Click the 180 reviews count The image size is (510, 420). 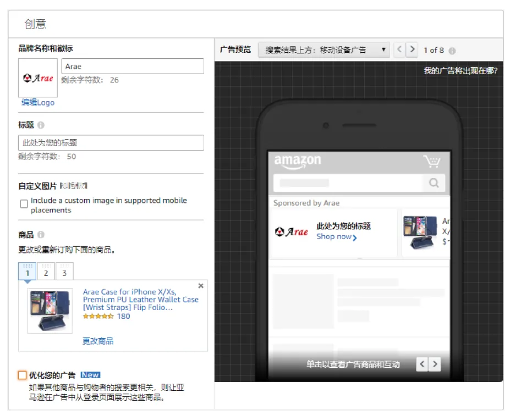[124, 316]
